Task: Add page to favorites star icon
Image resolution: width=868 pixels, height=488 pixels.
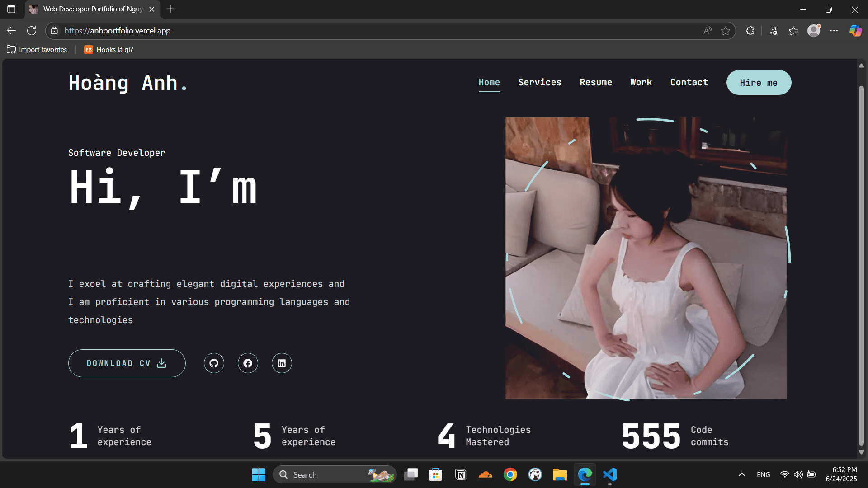Action: point(726,31)
